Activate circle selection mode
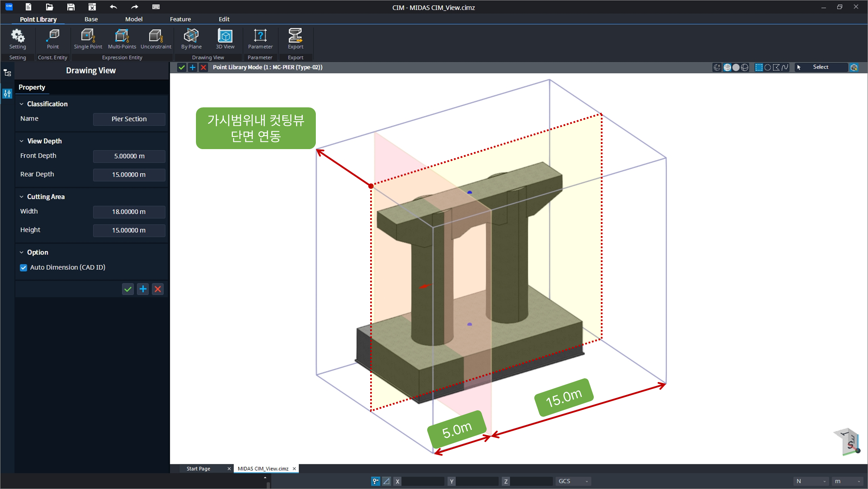 click(x=768, y=67)
